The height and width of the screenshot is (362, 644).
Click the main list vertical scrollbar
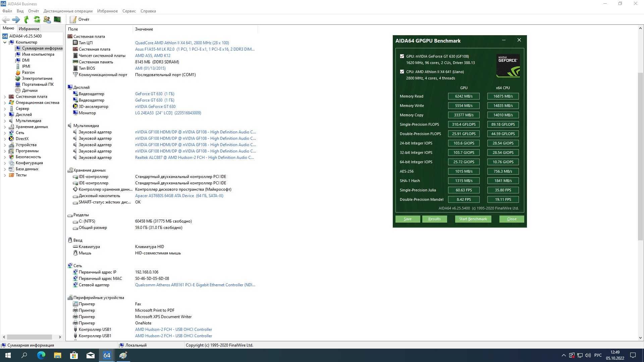click(640, 156)
